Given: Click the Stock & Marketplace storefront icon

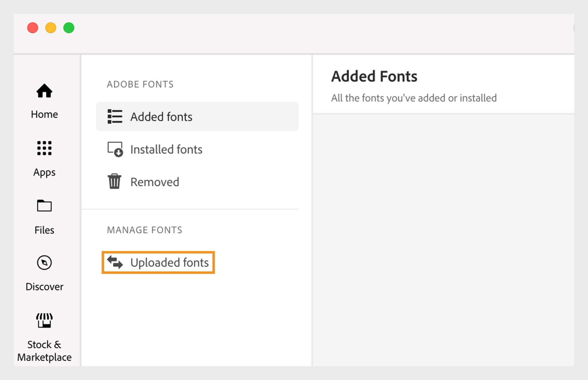Looking at the screenshot, I should pos(44,320).
